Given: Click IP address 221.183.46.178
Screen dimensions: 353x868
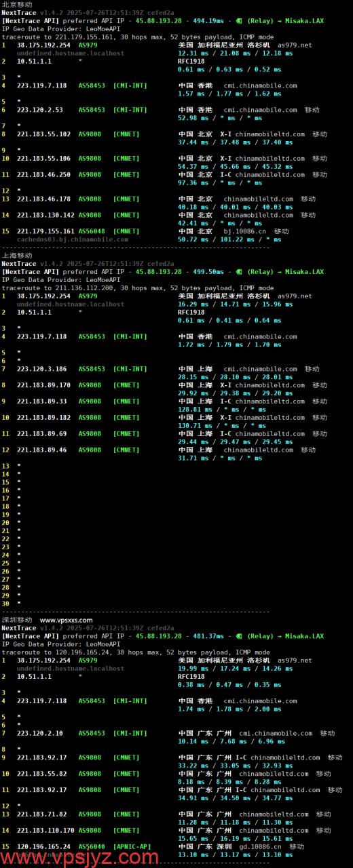Looking at the screenshot, I should tap(44, 199).
